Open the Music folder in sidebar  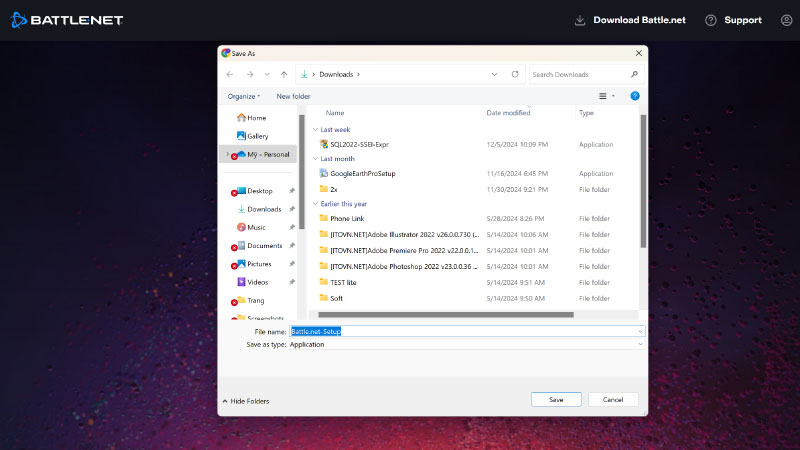[x=256, y=227]
